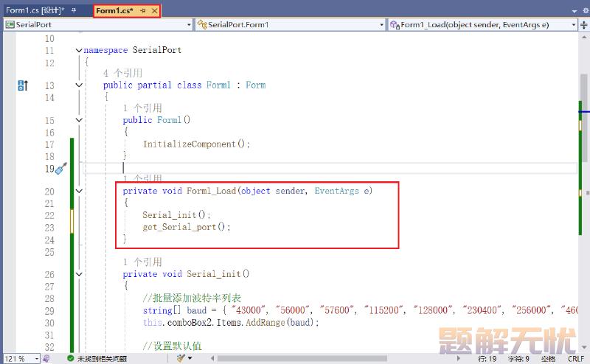Click the pin icon on Form1.cs [设计] tab
Image resolution: width=590 pixels, height=364 pixels.
[x=74, y=10]
